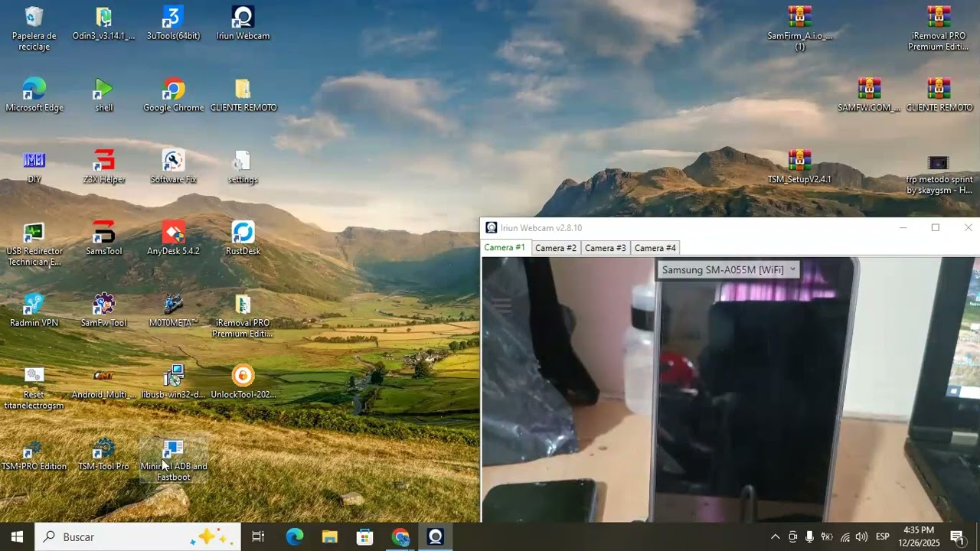Open TSM_SetupV2.4.1 archive icon

coord(800,167)
